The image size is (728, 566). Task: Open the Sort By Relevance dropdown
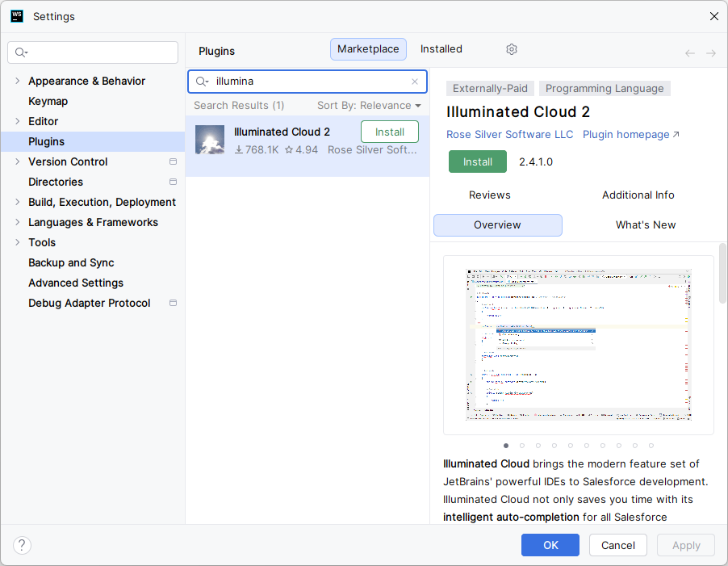[x=369, y=106]
